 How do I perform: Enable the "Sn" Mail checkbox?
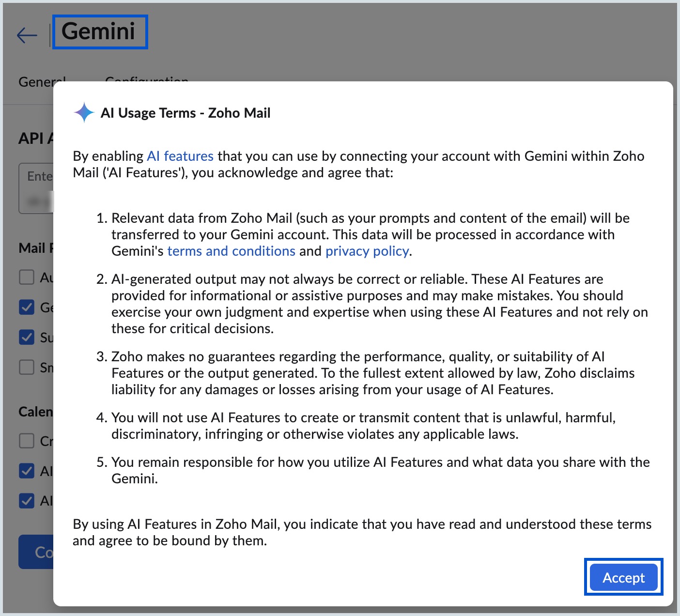27,368
